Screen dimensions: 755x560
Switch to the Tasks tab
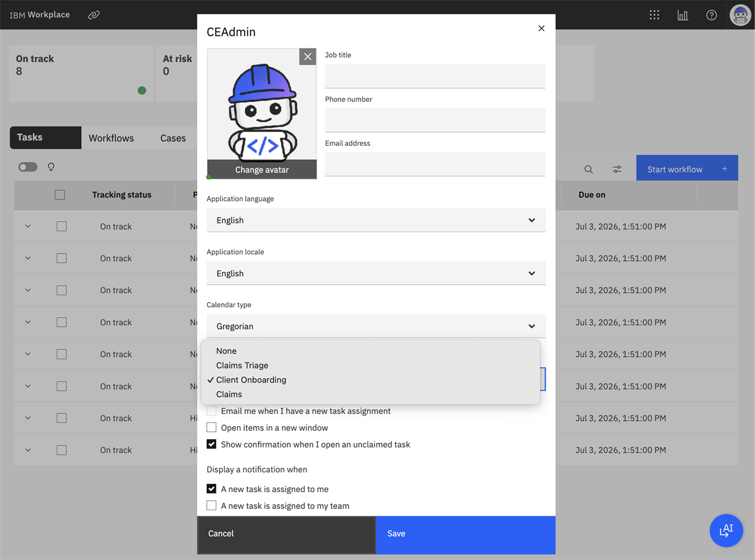click(45, 138)
